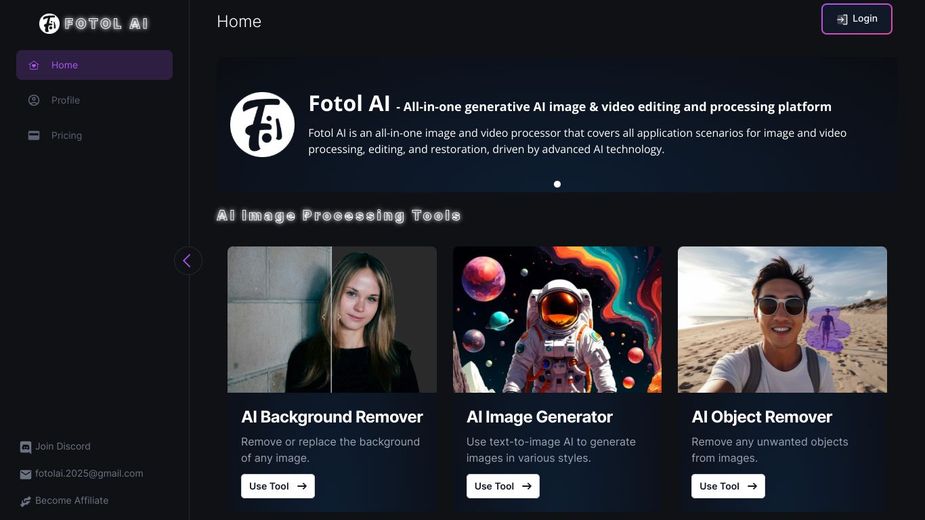Use Tool for AI Image Generator

503,486
